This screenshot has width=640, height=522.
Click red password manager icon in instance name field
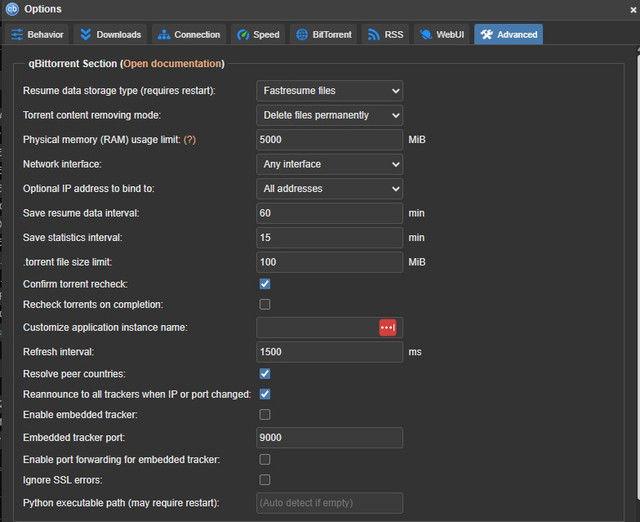387,327
